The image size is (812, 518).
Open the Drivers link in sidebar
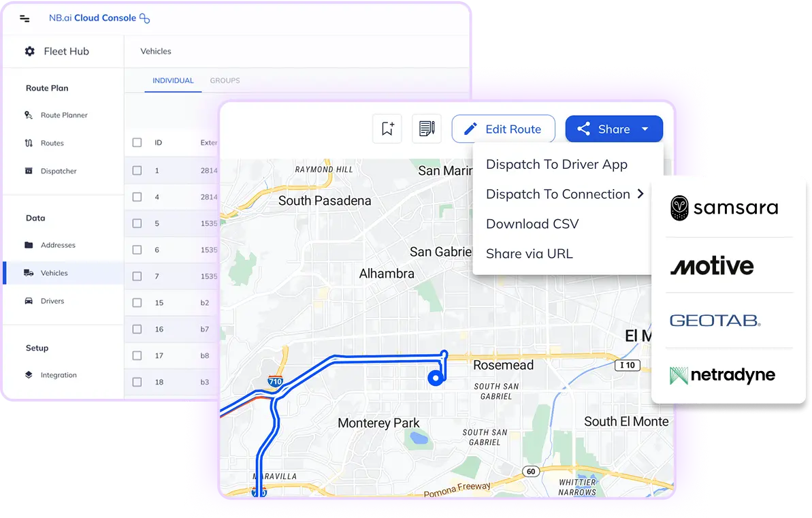coord(52,301)
